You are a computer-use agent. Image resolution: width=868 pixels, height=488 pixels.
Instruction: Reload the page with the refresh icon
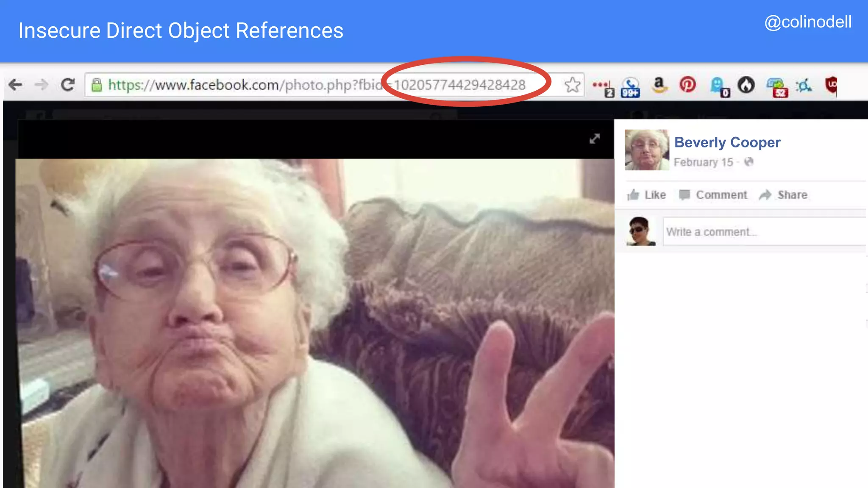click(x=68, y=85)
